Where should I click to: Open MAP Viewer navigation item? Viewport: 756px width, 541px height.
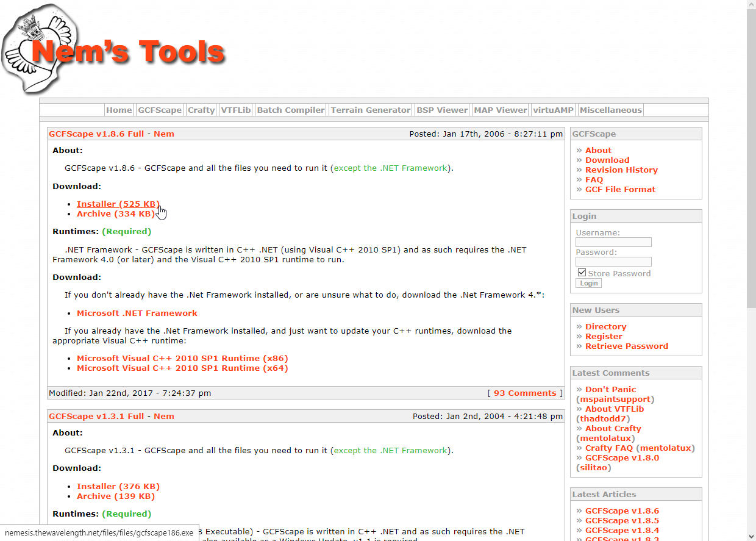pos(500,110)
